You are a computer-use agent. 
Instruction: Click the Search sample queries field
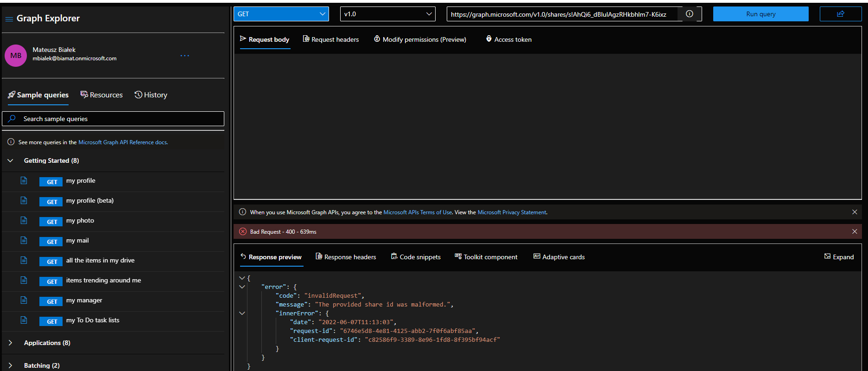tap(113, 119)
